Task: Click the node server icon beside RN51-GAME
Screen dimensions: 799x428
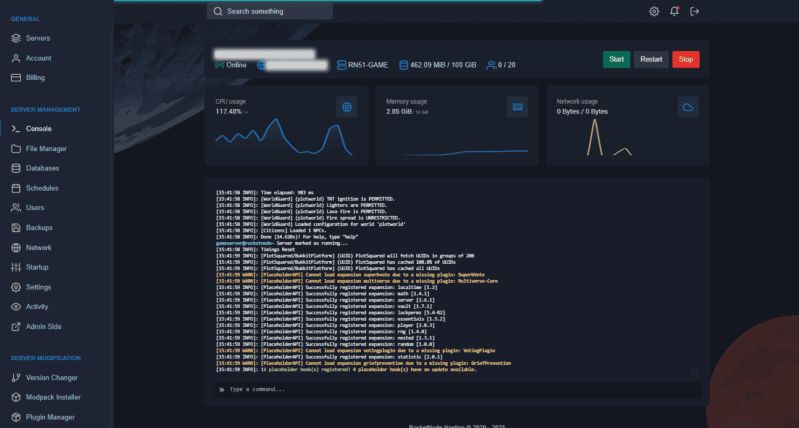Action: [341, 65]
